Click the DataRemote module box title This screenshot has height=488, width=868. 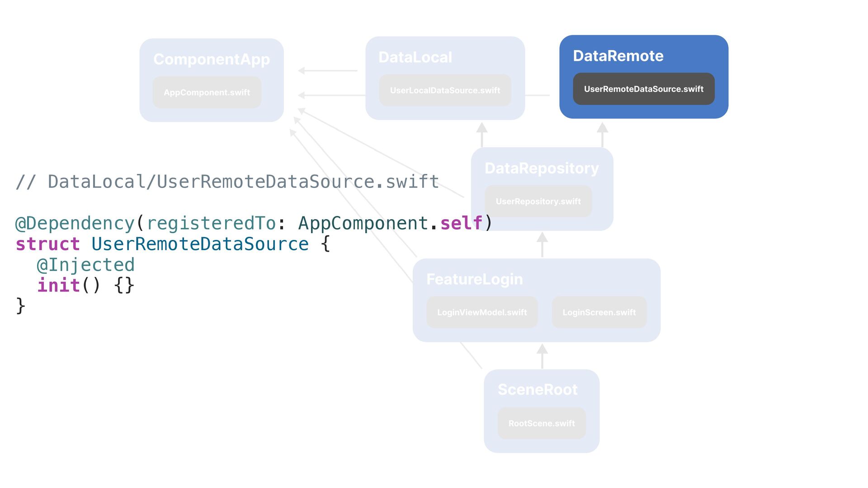[x=618, y=56]
